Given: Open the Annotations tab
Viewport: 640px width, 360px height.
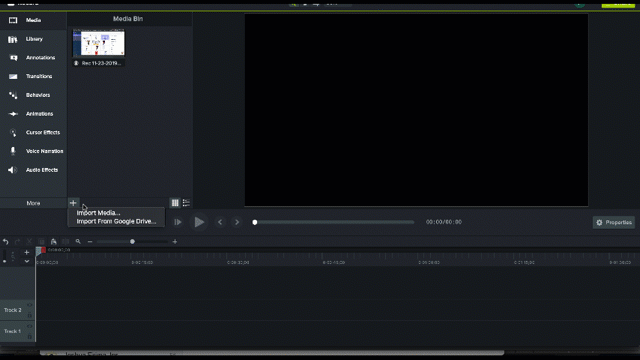Looking at the screenshot, I should pyautogui.click(x=33, y=58).
